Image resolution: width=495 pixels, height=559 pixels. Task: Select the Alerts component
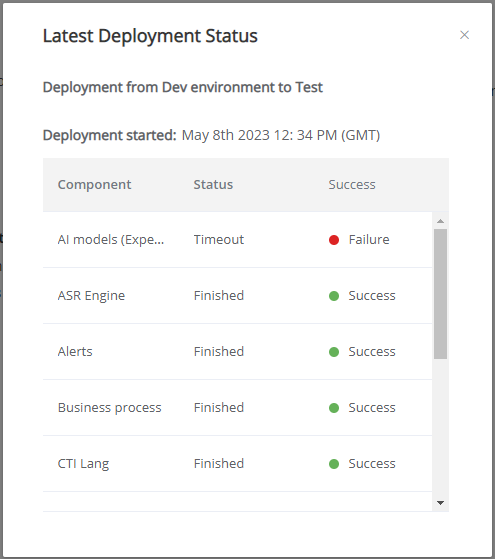click(75, 352)
